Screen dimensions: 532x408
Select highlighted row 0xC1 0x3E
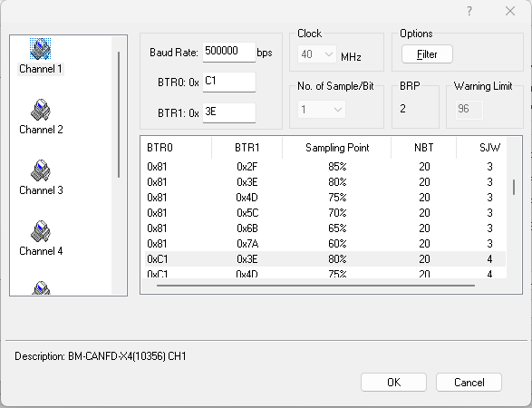(x=325, y=259)
